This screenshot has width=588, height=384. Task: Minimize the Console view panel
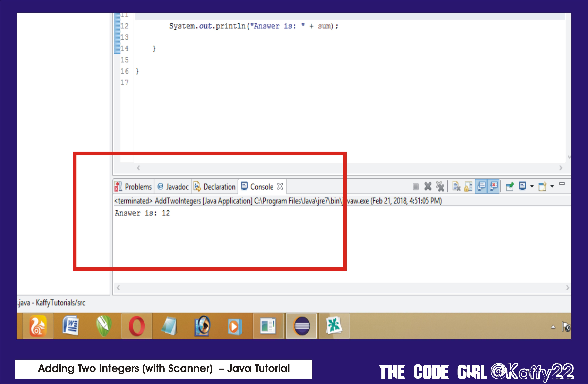point(562,184)
